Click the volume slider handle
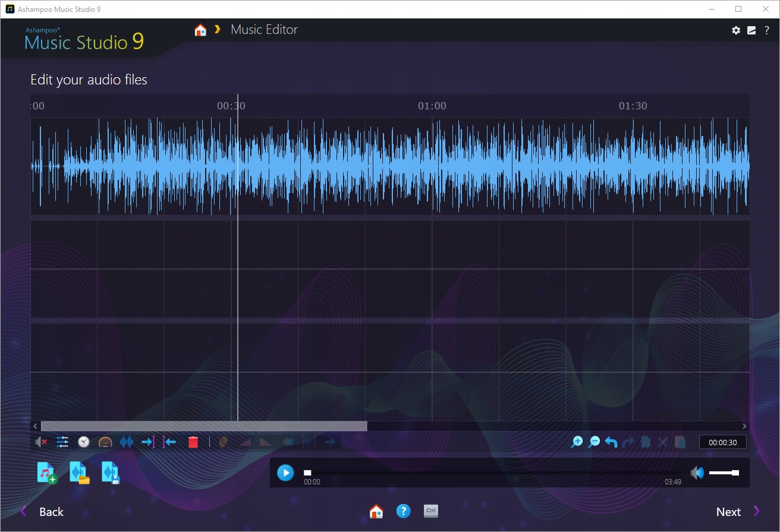 (735, 473)
